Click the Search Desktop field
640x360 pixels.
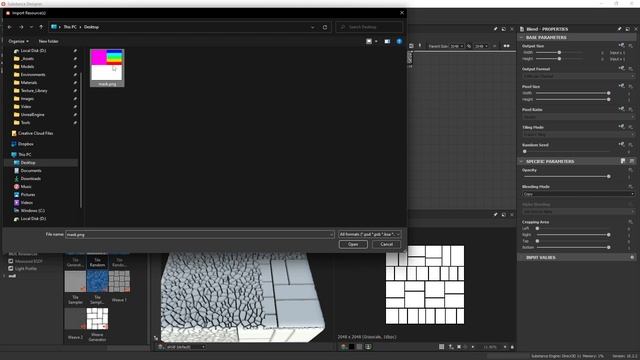(369, 27)
